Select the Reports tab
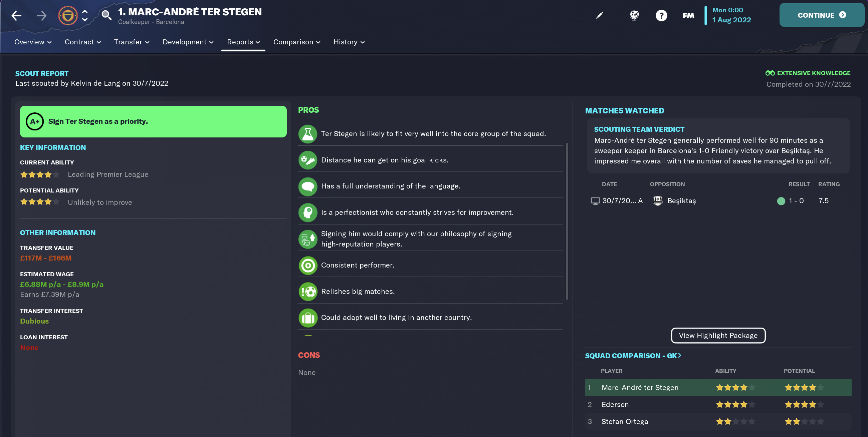 (x=243, y=42)
